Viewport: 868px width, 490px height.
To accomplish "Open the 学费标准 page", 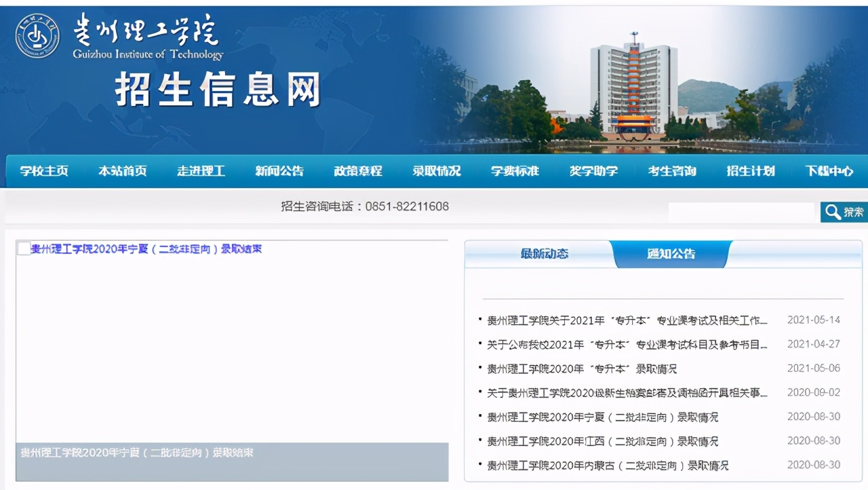I will click(x=515, y=171).
